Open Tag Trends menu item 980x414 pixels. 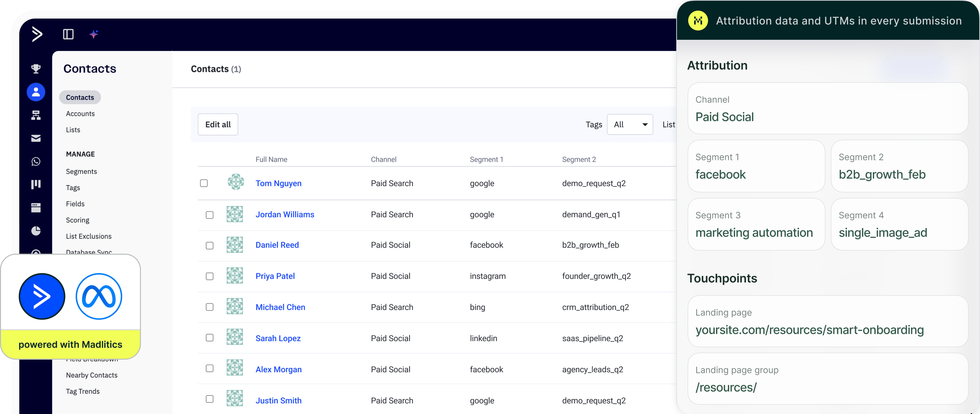point(83,391)
